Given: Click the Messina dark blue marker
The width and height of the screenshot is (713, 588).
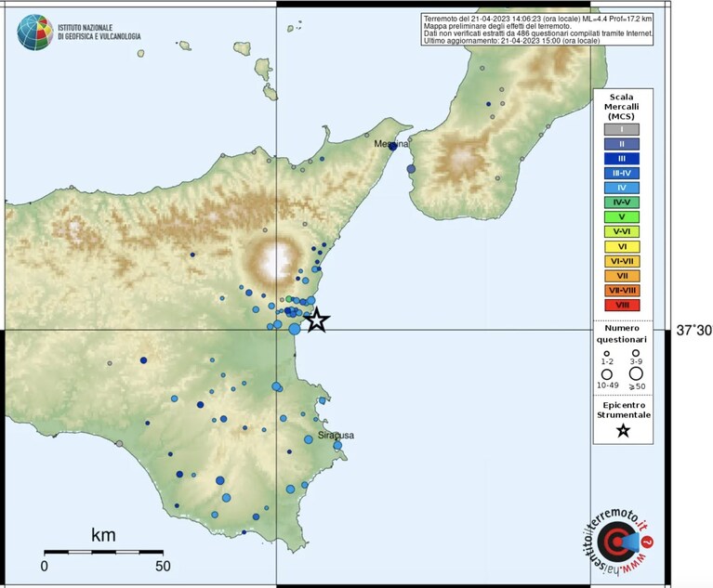Looking at the screenshot, I should point(393,147).
